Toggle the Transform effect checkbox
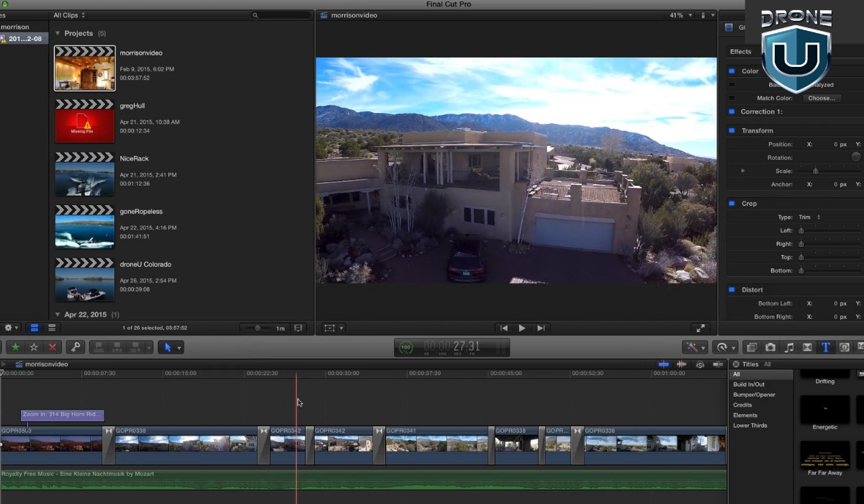This screenshot has height=504, width=864. [732, 130]
